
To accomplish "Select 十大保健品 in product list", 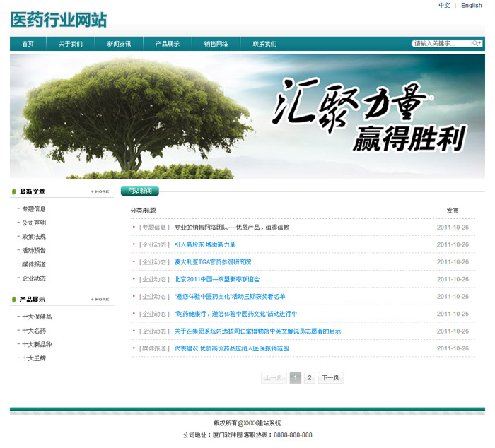I will click(x=37, y=317).
